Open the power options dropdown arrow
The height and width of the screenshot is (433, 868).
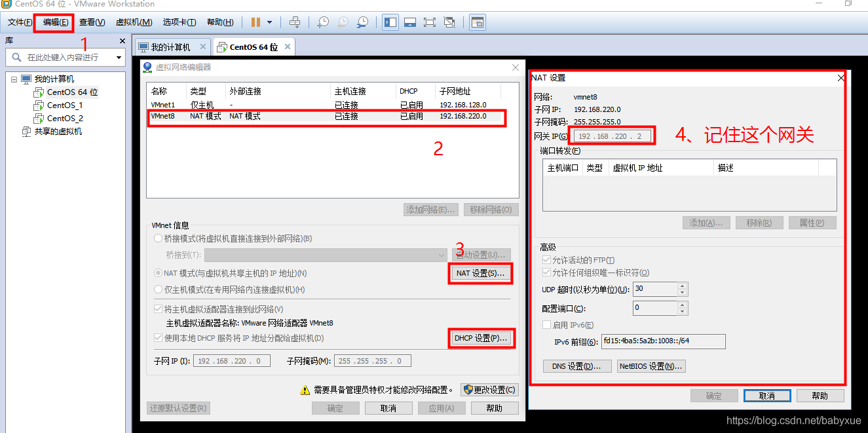click(269, 22)
